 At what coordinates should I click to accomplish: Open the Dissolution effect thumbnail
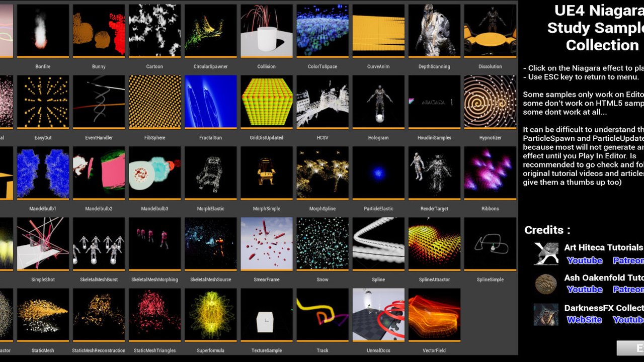point(490,31)
